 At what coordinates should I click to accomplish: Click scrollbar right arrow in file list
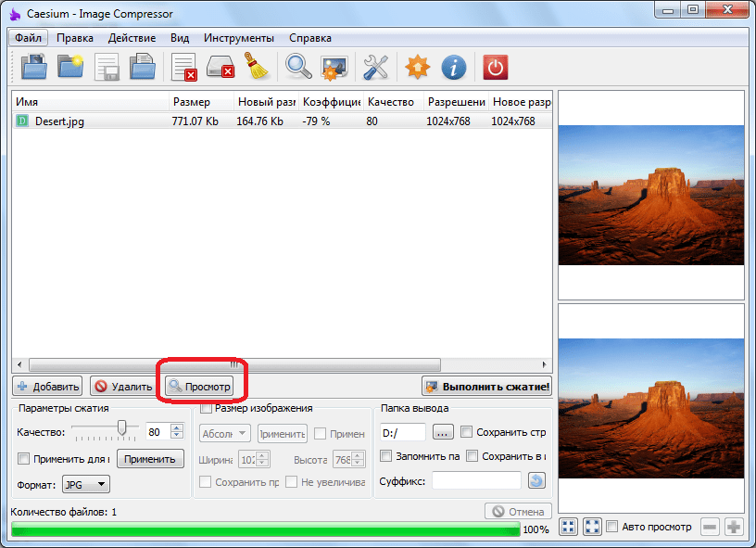(x=544, y=364)
